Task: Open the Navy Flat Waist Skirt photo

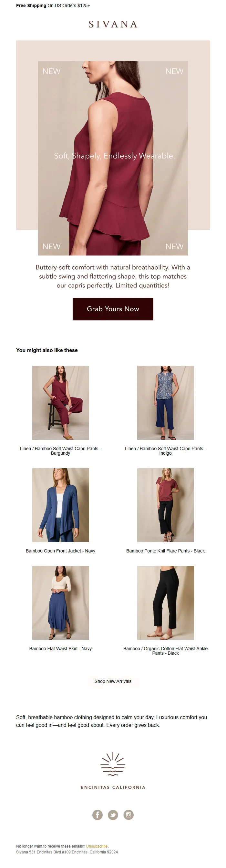Action: (61, 603)
